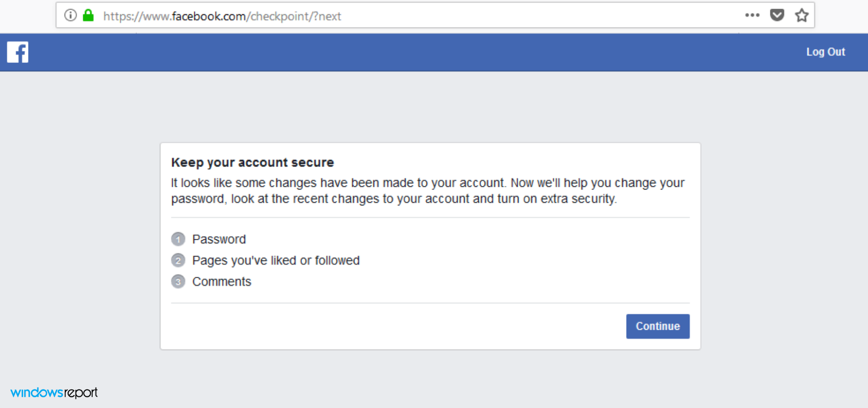Click the windowsreport logo link

click(54, 393)
